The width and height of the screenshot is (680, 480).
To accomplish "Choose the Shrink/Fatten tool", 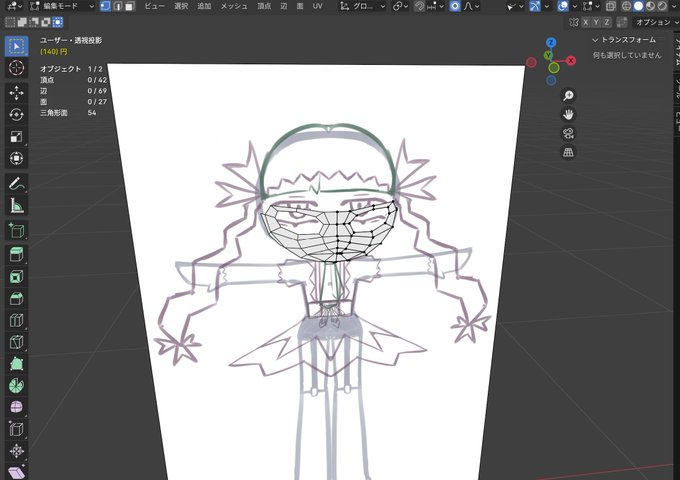I will [16, 451].
